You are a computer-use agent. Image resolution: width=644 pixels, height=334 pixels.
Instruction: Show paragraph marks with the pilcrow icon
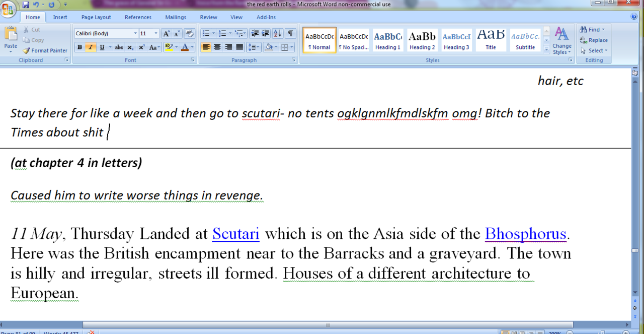290,34
